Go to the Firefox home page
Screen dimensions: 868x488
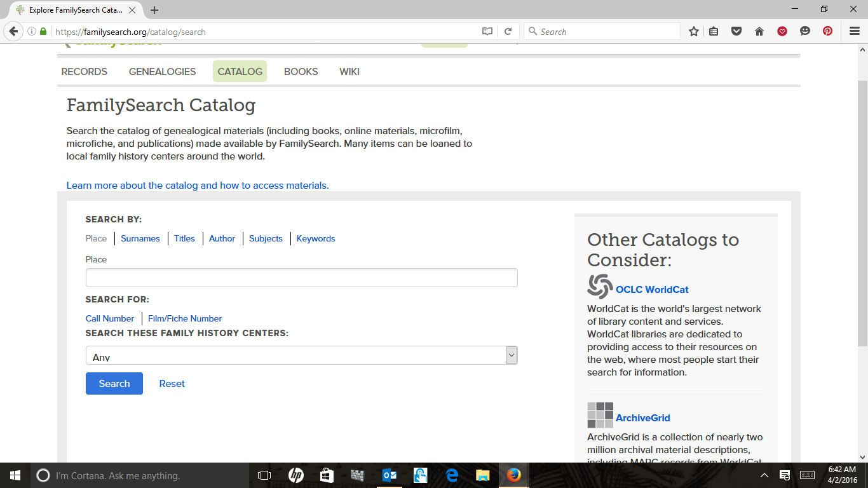pyautogui.click(x=759, y=31)
